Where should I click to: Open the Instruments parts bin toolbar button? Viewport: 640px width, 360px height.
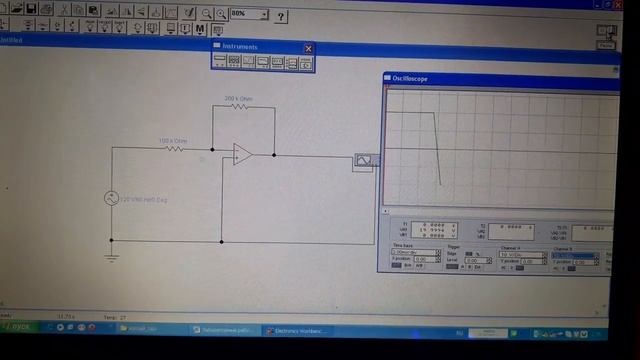(x=218, y=30)
